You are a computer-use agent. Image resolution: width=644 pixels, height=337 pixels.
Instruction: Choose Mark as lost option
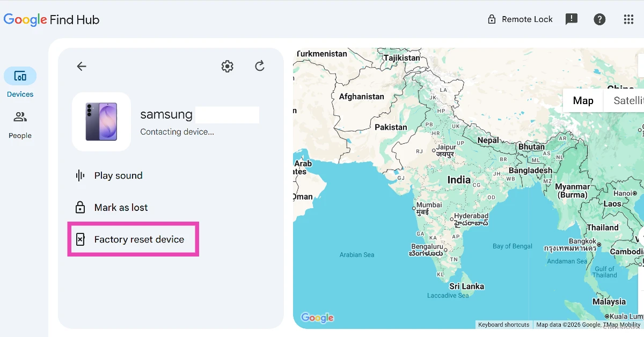pos(121,208)
